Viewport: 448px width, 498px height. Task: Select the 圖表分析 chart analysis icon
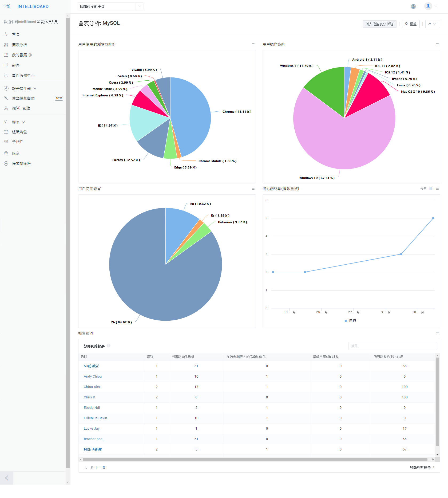[x=6, y=45]
